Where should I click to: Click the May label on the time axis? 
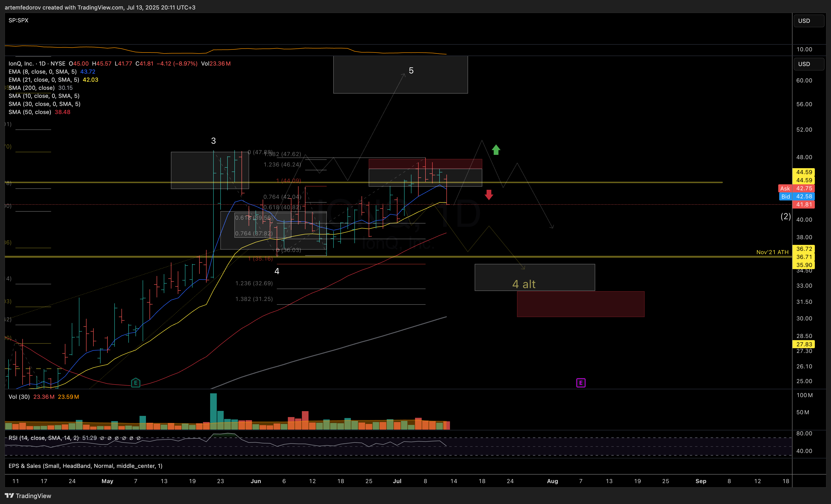pyautogui.click(x=107, y=481)
